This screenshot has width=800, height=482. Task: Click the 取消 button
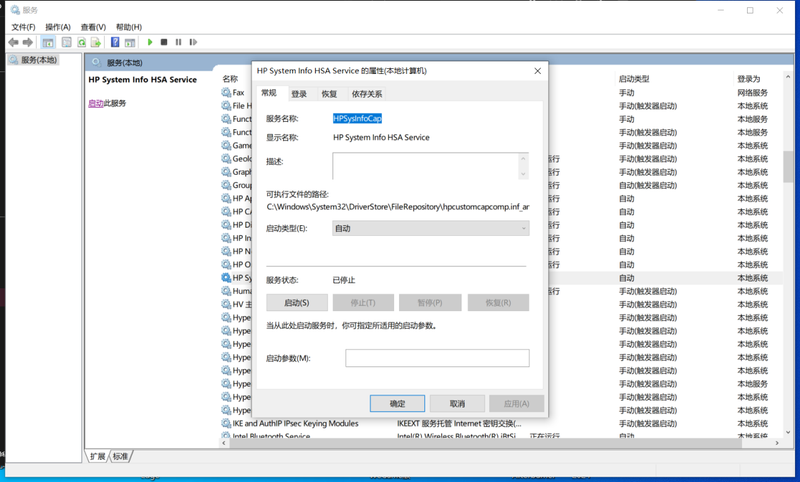click(x=457, y=404)
